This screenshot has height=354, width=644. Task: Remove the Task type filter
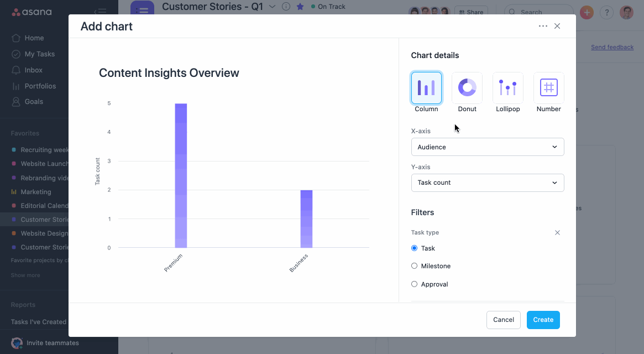tap(557, 233)
